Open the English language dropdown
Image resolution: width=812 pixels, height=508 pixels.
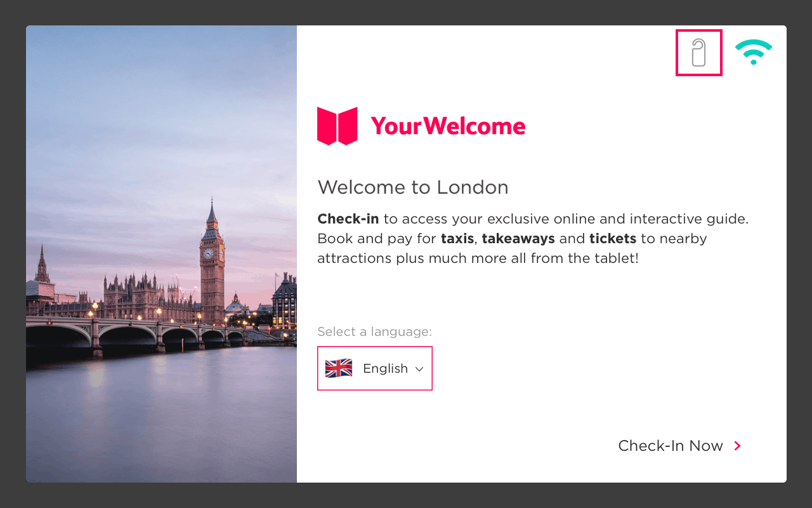coord(375,368)
